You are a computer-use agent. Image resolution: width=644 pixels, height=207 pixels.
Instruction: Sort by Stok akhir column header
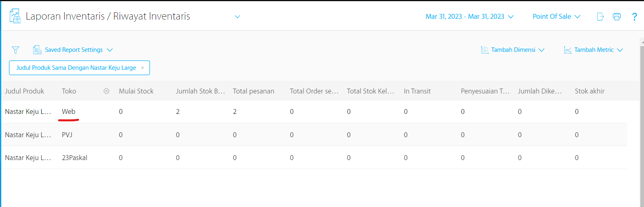coord(589,91)
